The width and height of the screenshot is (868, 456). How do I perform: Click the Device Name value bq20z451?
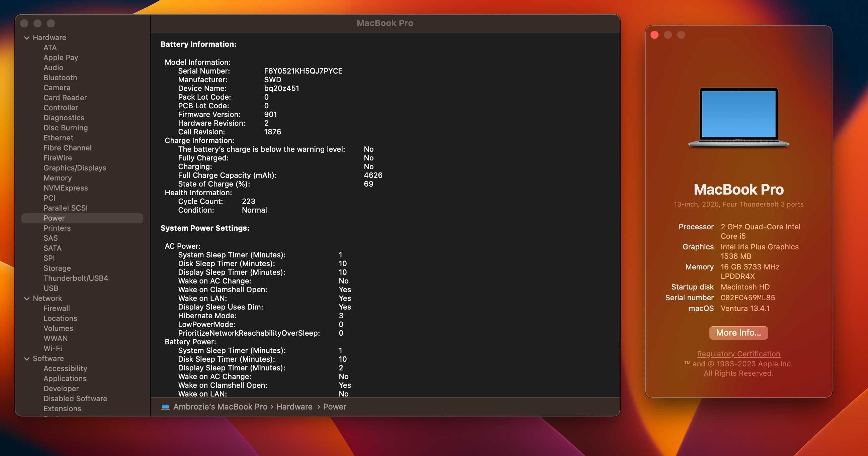point(281,89)
